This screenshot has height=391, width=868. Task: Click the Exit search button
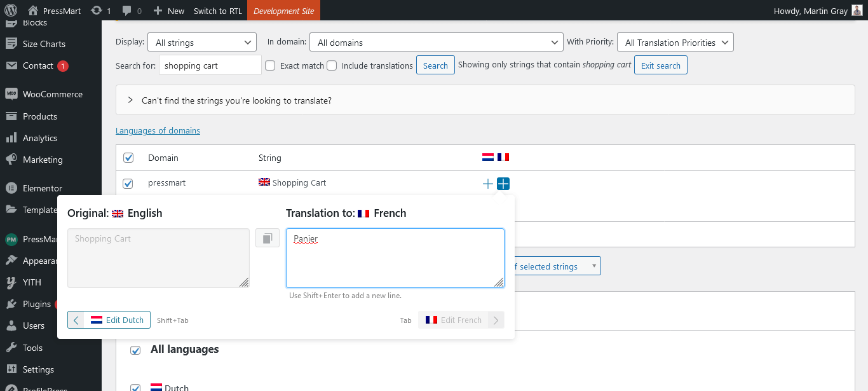coord(660,65)
